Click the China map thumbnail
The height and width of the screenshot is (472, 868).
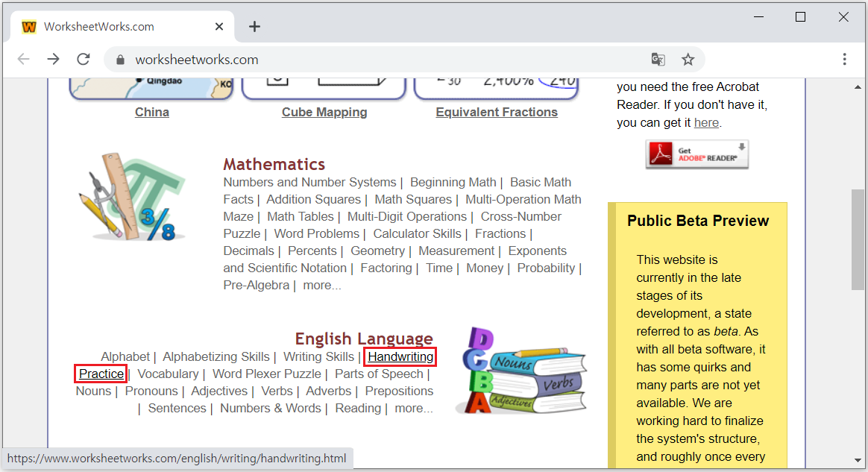(151, 89)
